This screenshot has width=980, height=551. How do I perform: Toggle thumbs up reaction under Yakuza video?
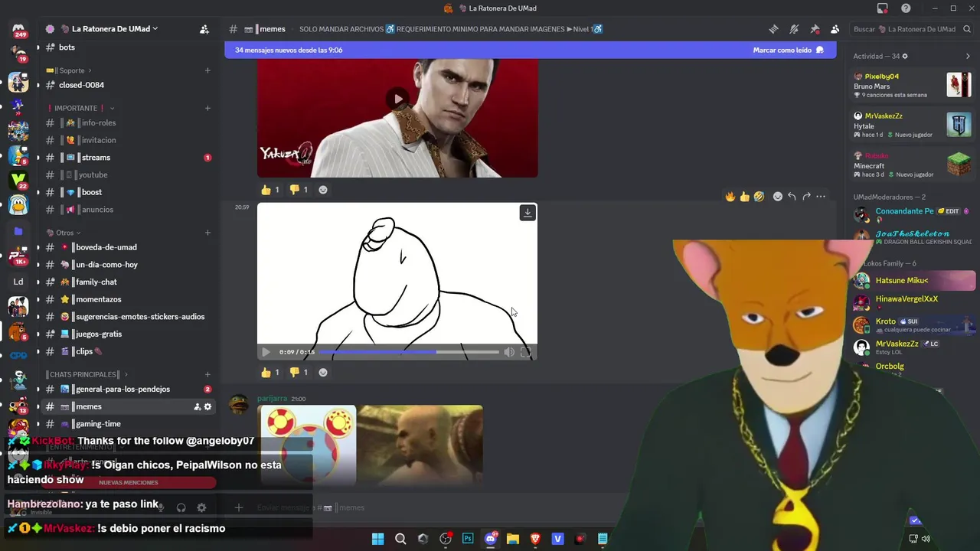click(x=270, y=190)
